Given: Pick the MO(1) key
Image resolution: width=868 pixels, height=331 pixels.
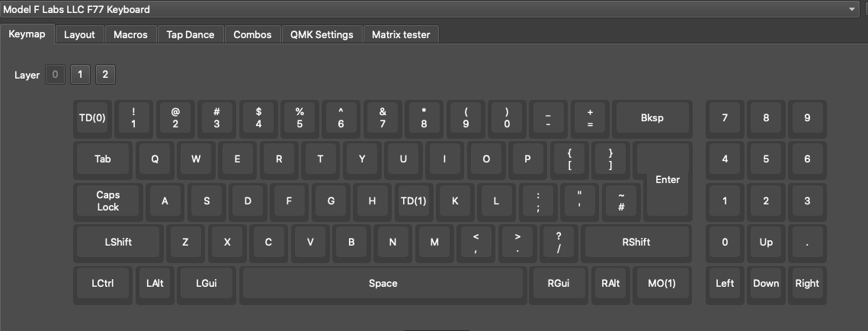Looking at the screenshot, I should pyautogui.click(x=661, y=283).
